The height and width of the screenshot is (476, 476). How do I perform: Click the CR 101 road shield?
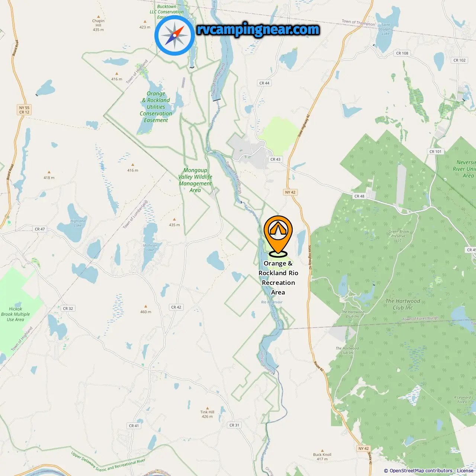435,151
